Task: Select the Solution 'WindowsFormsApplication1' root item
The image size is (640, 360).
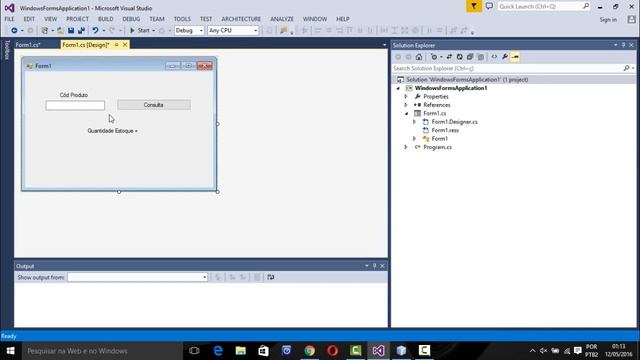Action: pyautogui.click(x=467, y=80)
